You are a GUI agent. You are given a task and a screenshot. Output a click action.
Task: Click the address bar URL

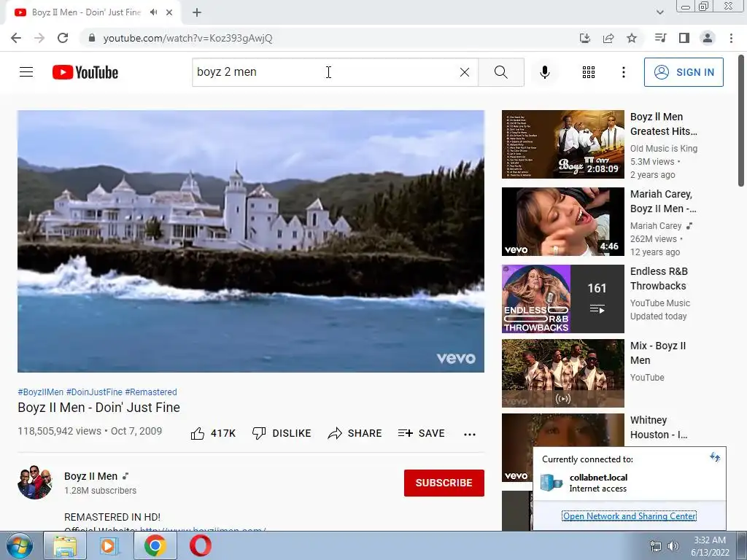tap(187, 38)
